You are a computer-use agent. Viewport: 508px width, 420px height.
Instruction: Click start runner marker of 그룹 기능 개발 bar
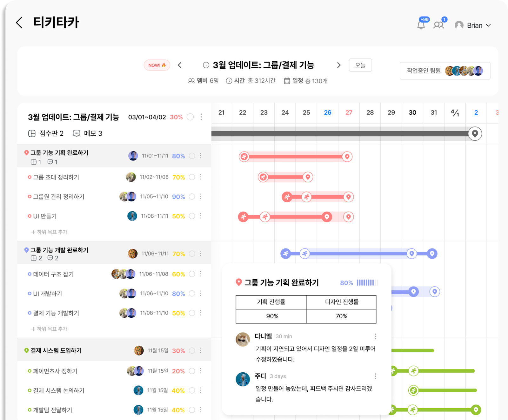(286, 254)
